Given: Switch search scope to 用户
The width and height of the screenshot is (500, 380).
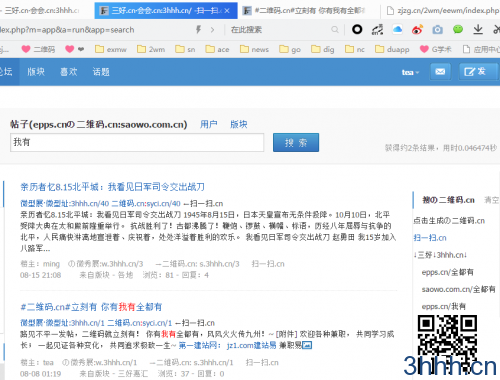Looking at the screenshot, I should coord(209,124).
